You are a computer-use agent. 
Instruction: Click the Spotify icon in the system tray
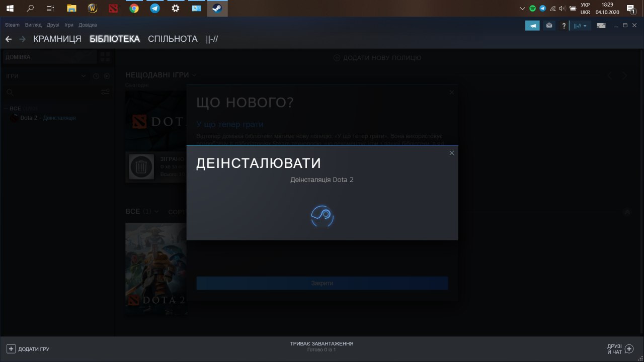[x=533, y=8]
